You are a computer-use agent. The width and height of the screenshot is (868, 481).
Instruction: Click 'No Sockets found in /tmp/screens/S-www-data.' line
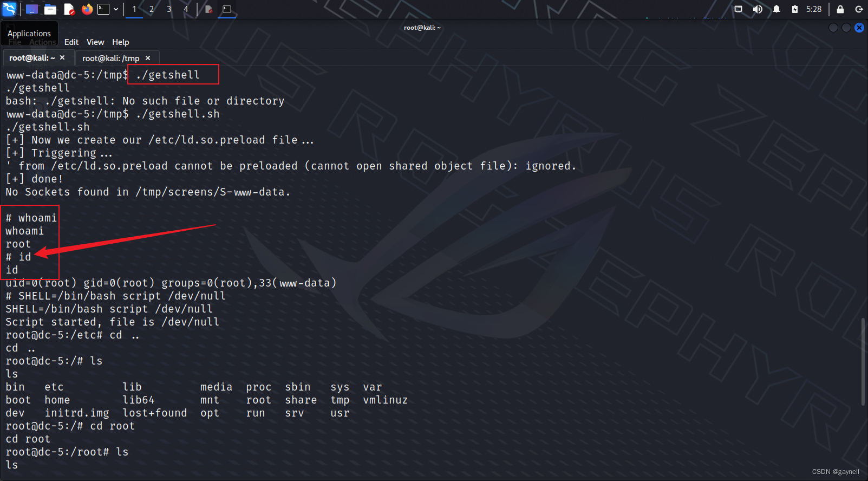[148, 192]
